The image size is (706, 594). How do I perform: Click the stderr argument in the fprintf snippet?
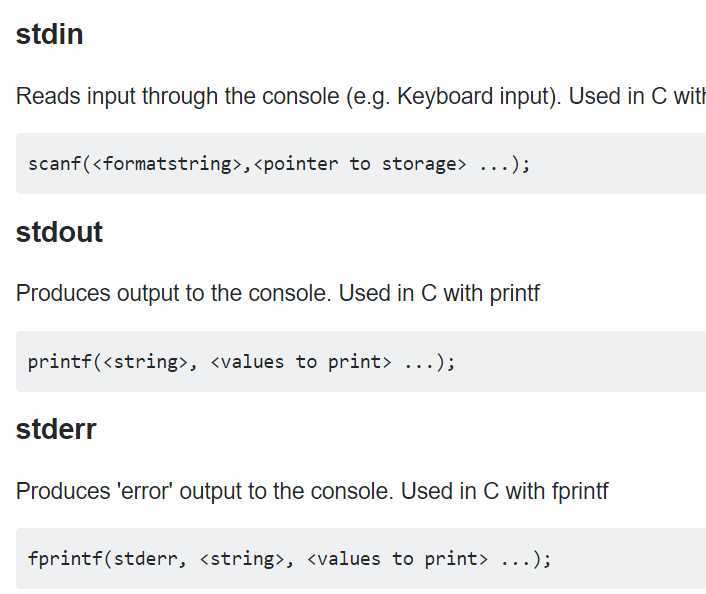pos(145,559)
